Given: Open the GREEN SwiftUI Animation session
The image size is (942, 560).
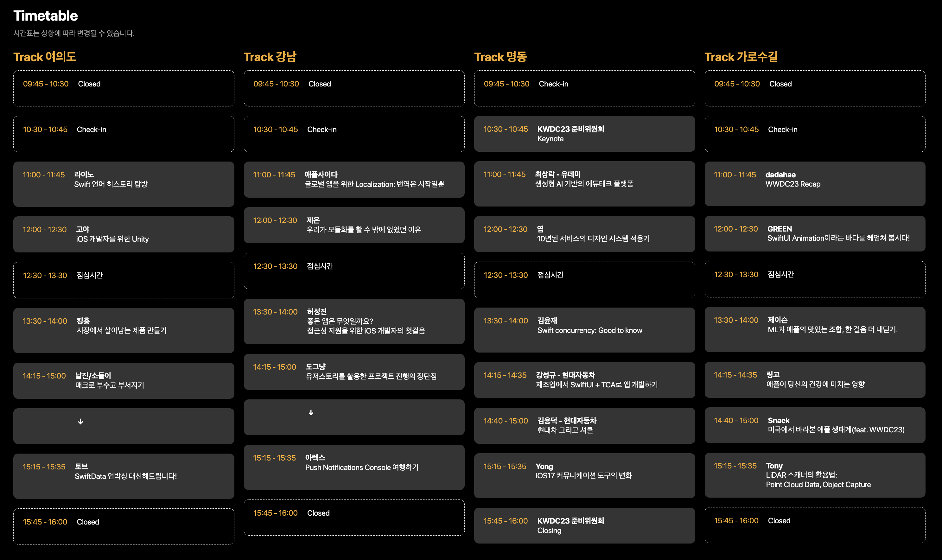Looking at the screenshot, I should click(815, 233).
